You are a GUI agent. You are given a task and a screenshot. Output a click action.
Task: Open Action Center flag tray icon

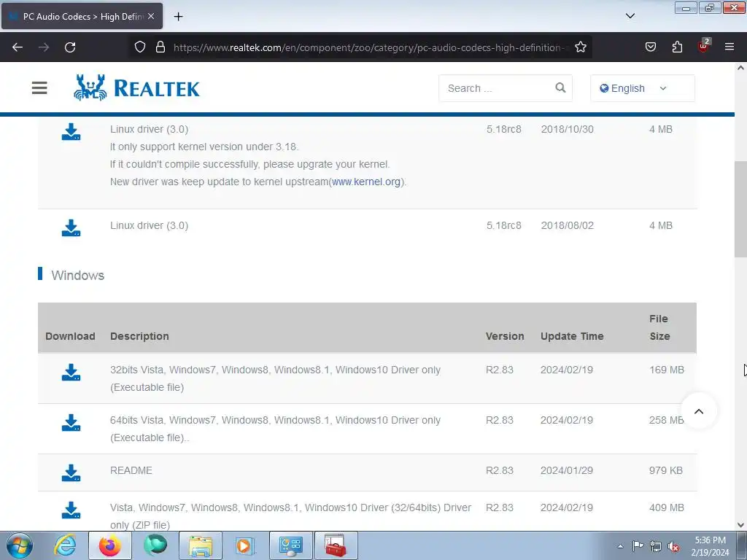tap(638, 546)
